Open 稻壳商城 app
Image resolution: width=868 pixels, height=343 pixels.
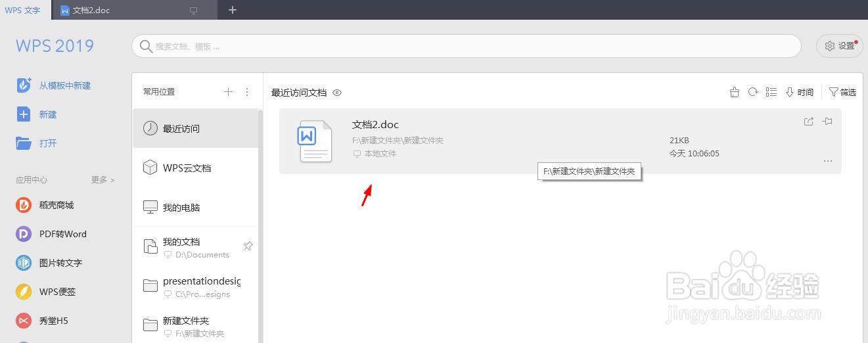click(x=45, y=205)
